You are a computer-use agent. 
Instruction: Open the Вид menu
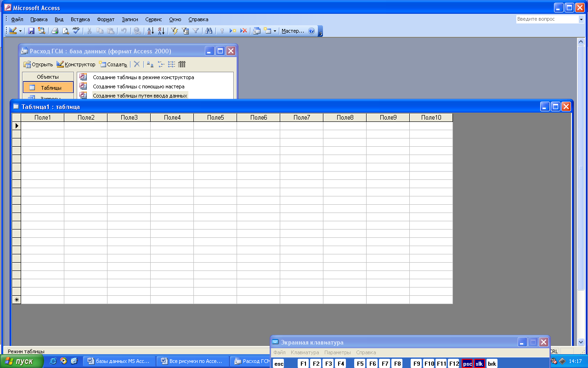59,19
